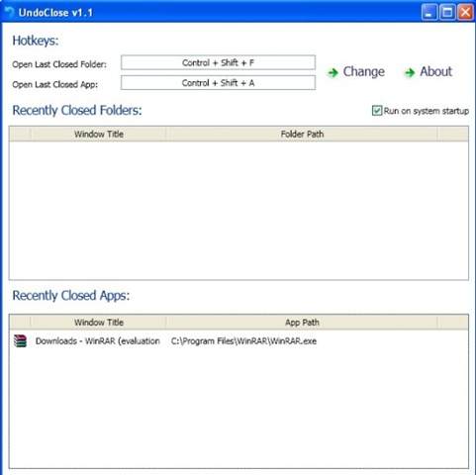The image size is (476, 475).
Task: Select the Open Last Closed Folder hotkey field
Action: coord(218,62)
